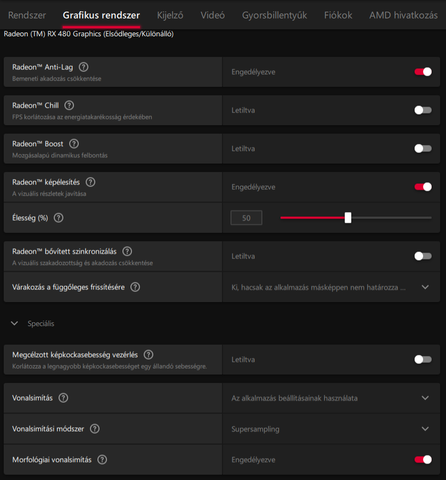Click the Engedélyezve status for Anti-Lag
Viewport: 446px width, 480px height.
coord(253,72)
